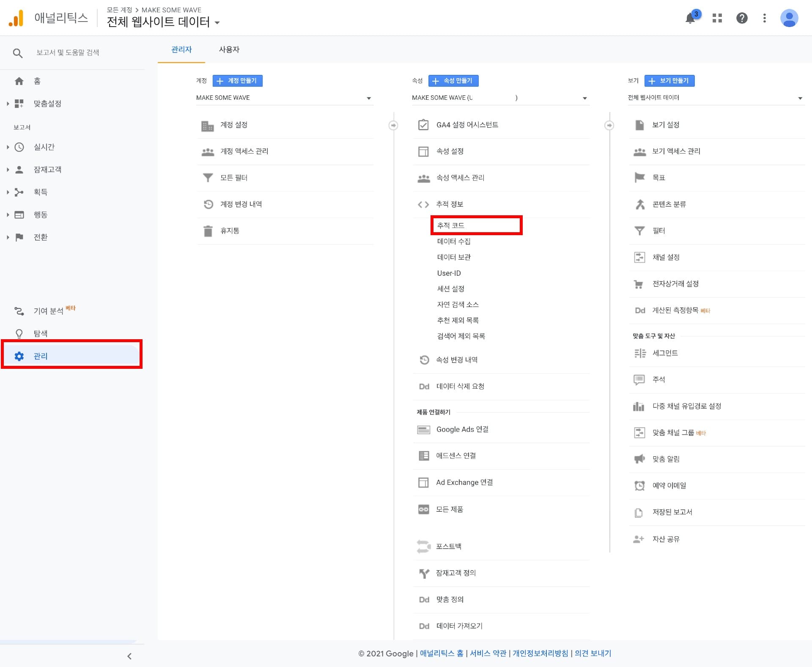Open 휴지통 via the trash icon
The height and width of the screenshot is (667, 812).
coord(208,231)
